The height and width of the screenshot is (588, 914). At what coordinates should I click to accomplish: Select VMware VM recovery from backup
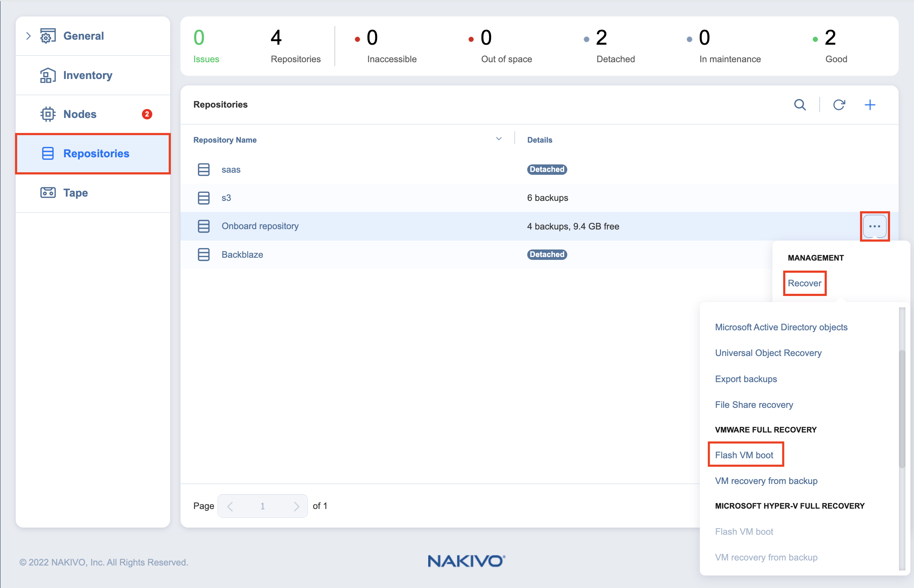click(x=766, y=481)
